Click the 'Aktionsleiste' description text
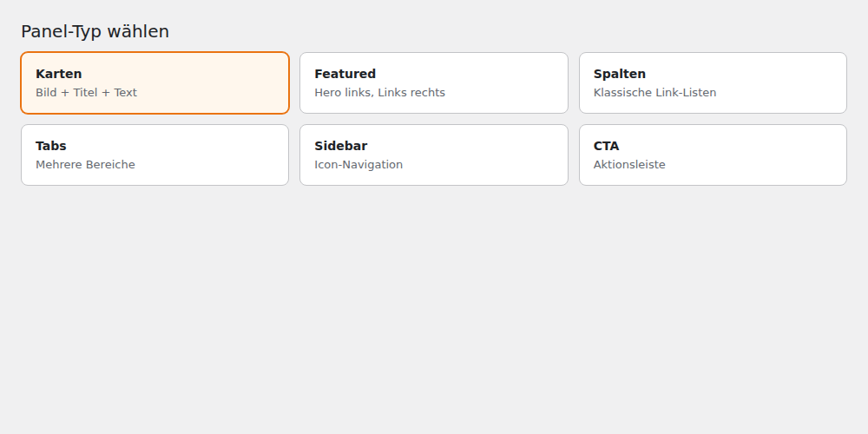The height and width of the screenshot is (434, 868). pos(629,164)
